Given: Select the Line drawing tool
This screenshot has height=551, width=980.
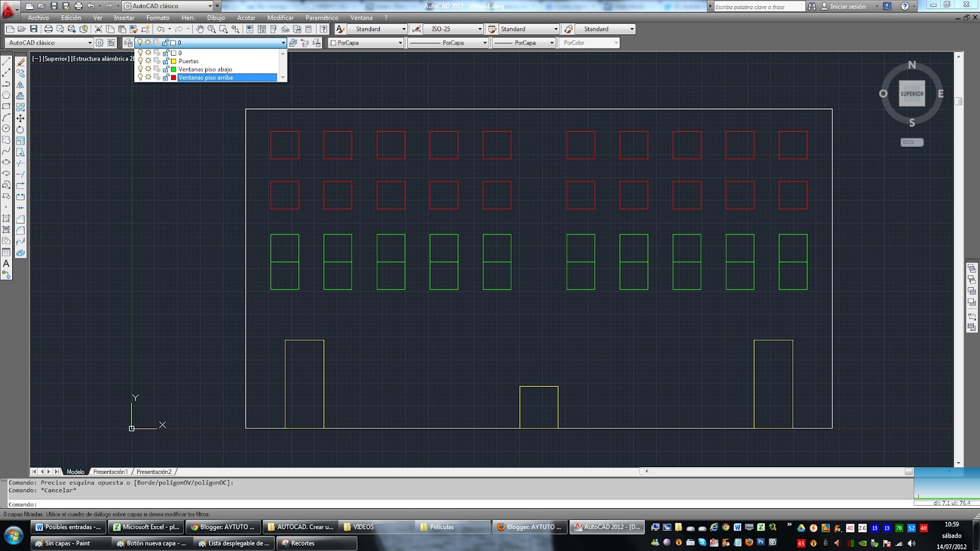Looking at the screenshot, I should 6,62.
